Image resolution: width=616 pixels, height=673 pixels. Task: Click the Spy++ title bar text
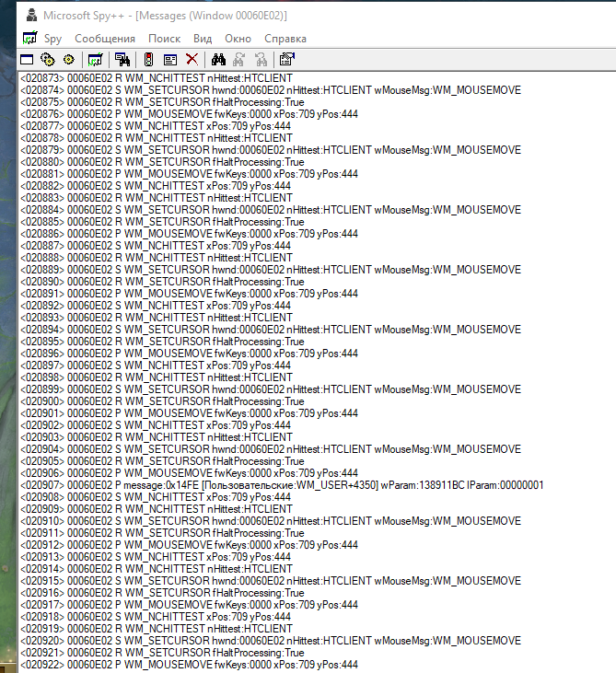[x=165, y=16]
